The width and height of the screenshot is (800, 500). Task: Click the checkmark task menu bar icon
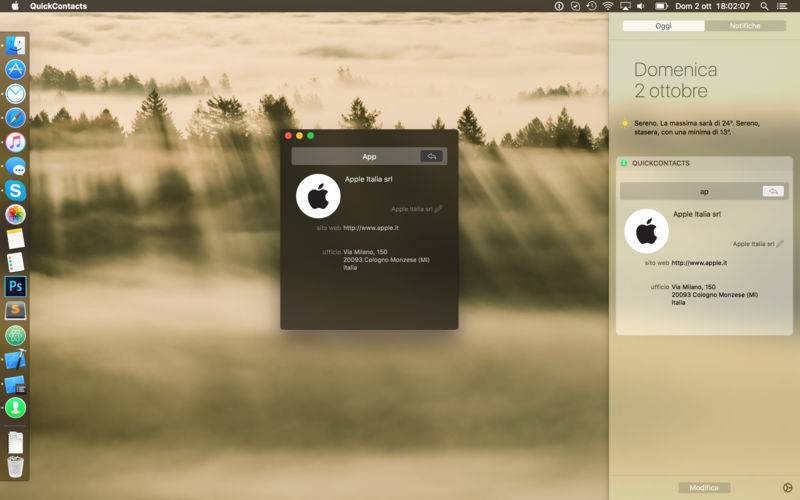pos(575,6)
